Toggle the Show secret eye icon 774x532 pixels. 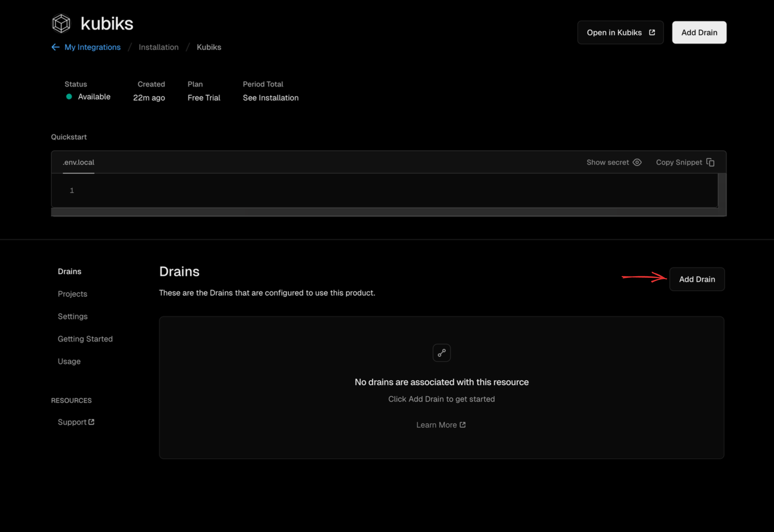pos(638,162)
